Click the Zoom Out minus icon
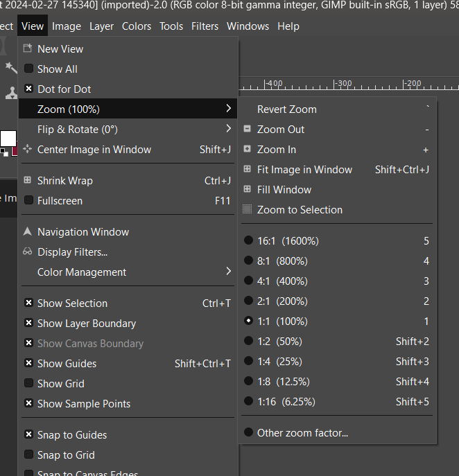 tap(248, 130)
